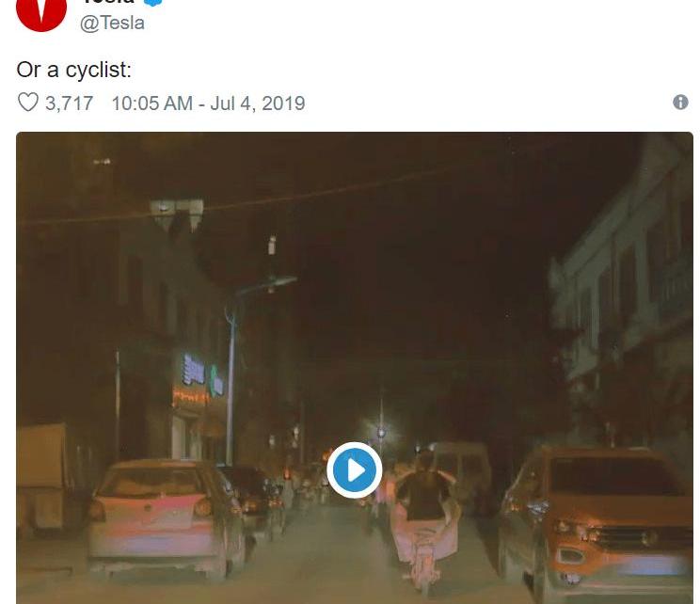The height and width of the screenshot is (604, 700).
Task: Click the blue verified badge
Action: pyautogui.click(x=152, y=3)
